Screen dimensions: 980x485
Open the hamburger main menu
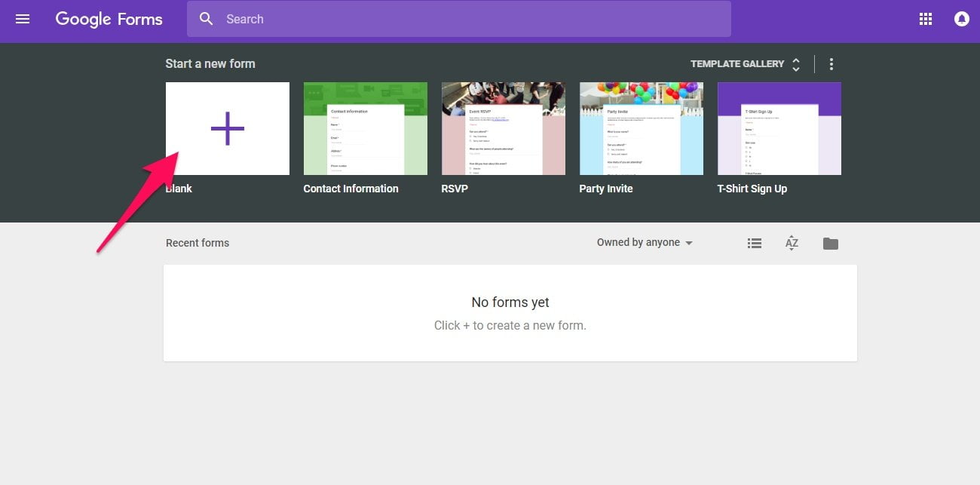coord(23,19)
